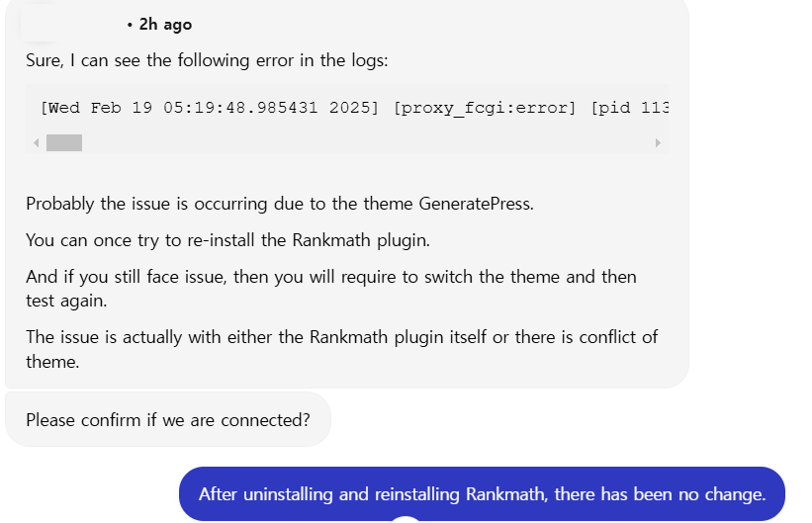Click the '[pid 113' text in the log
The image size is (812, 523).
click(x=630, y=108)
